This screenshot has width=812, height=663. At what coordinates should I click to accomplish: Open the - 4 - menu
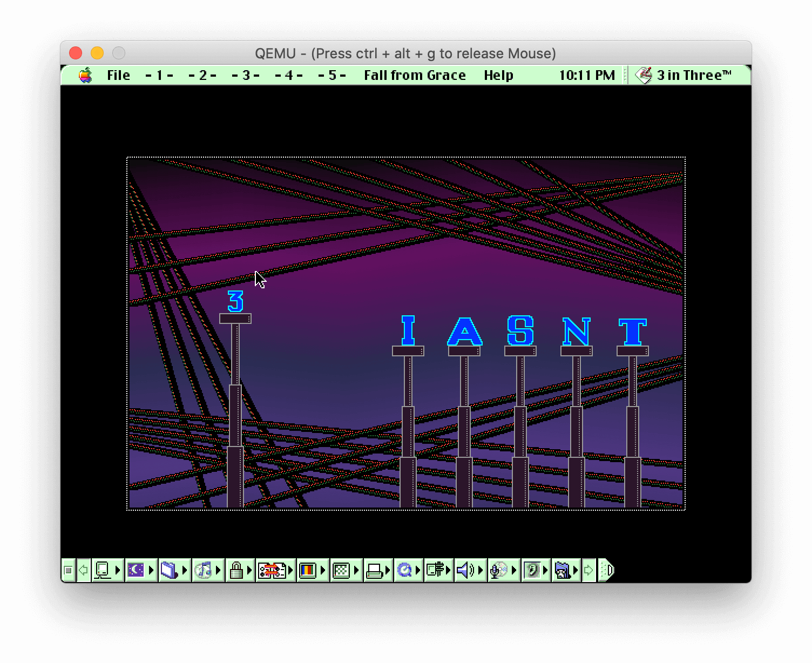point(289,75)
